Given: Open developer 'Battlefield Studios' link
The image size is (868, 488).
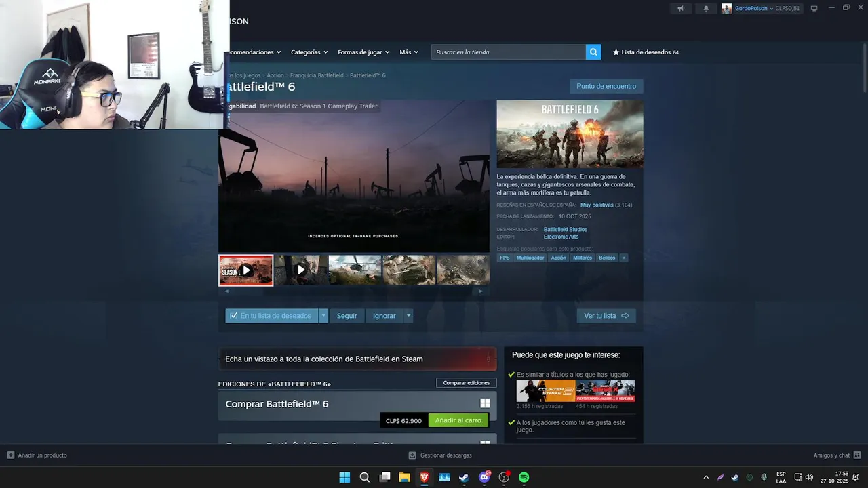Looking at the screenshot, I should pyautogui.click(x=566, y=229).
